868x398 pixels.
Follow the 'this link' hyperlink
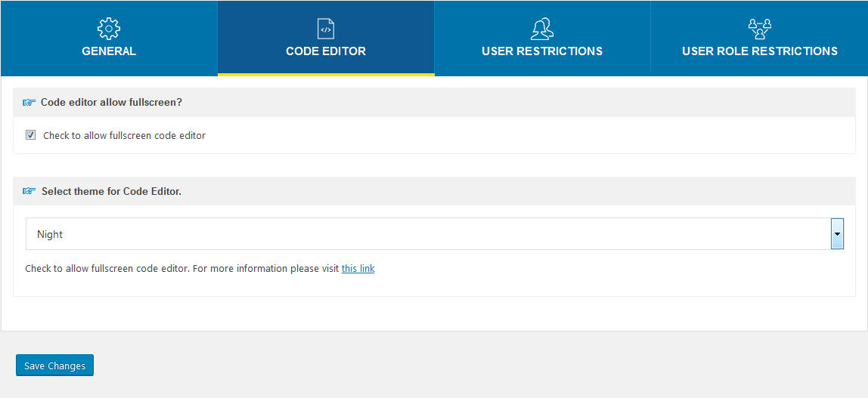coord(358,269)
